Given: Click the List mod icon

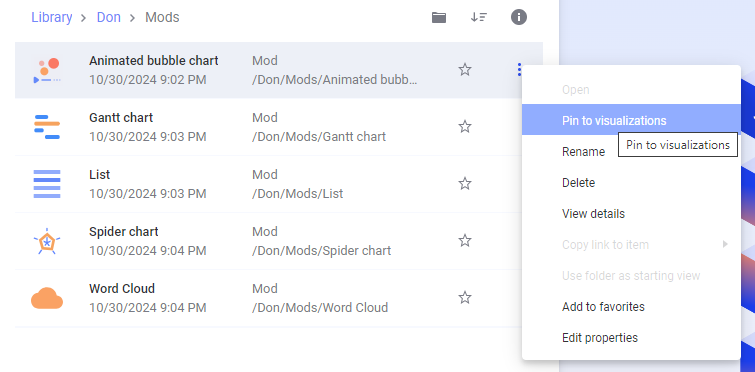Looking at the screenshot, I should pyautogui.click(x=47, y=184).
